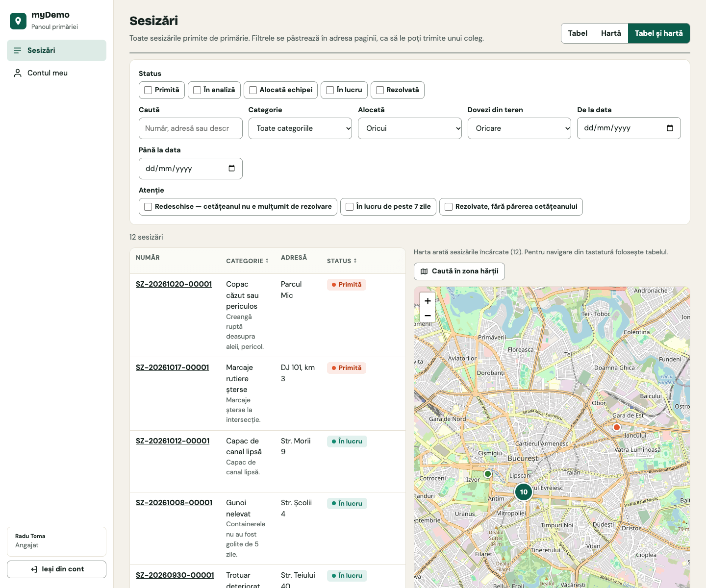
Task: Open report SZ-20261008-00001
Action: [174, 503]
